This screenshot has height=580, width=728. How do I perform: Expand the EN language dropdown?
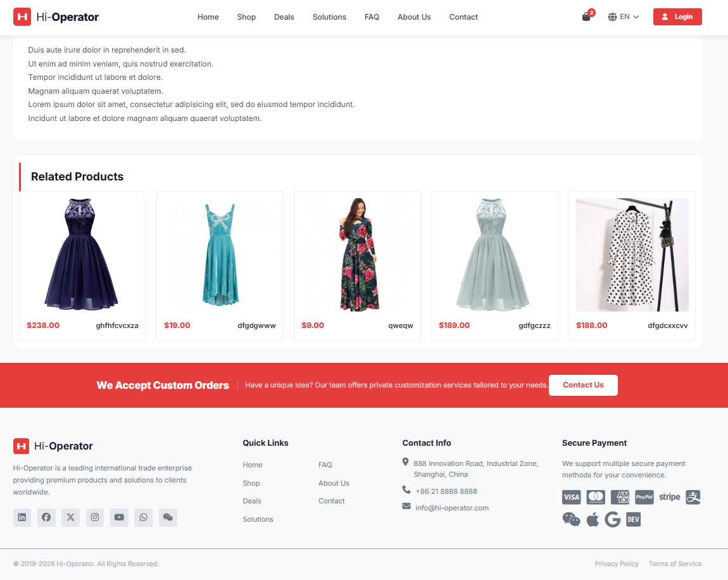click(624, 17)
